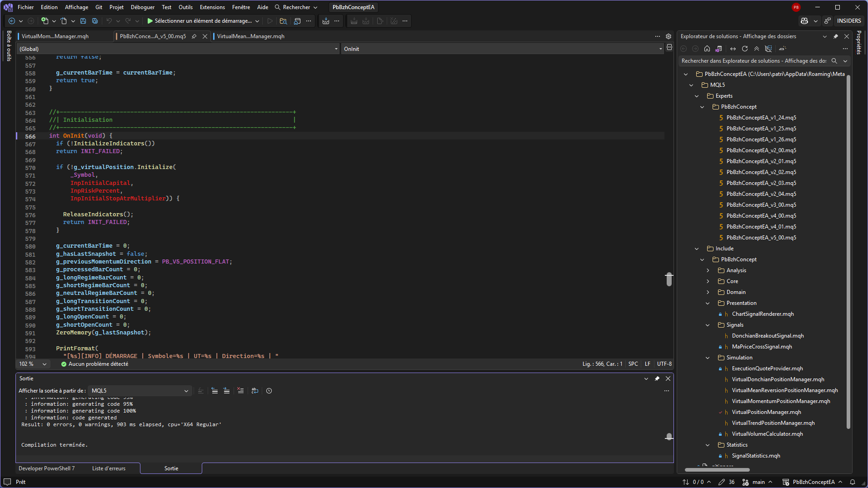
Task: Open the main branch selector in status bar
Action: [757, 482]
